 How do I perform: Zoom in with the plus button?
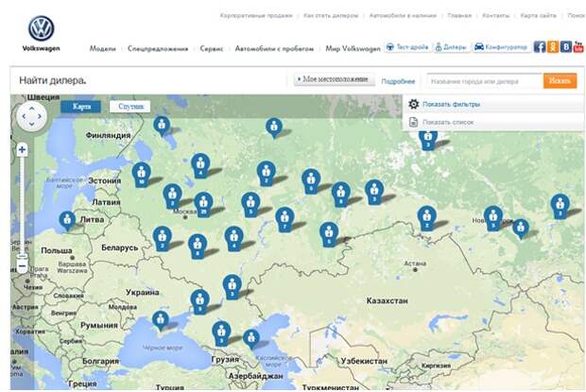pyautogui.click(x=22, y=149)
